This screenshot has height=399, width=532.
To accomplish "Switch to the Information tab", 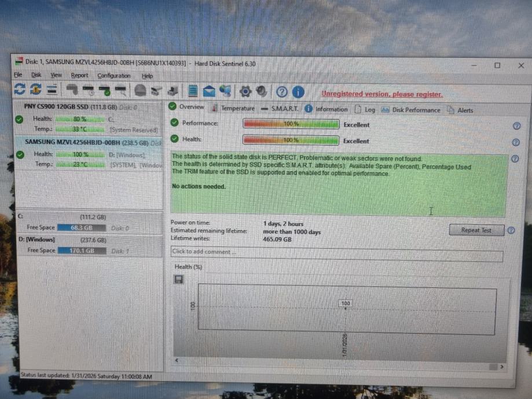I will tap(326, 109).
